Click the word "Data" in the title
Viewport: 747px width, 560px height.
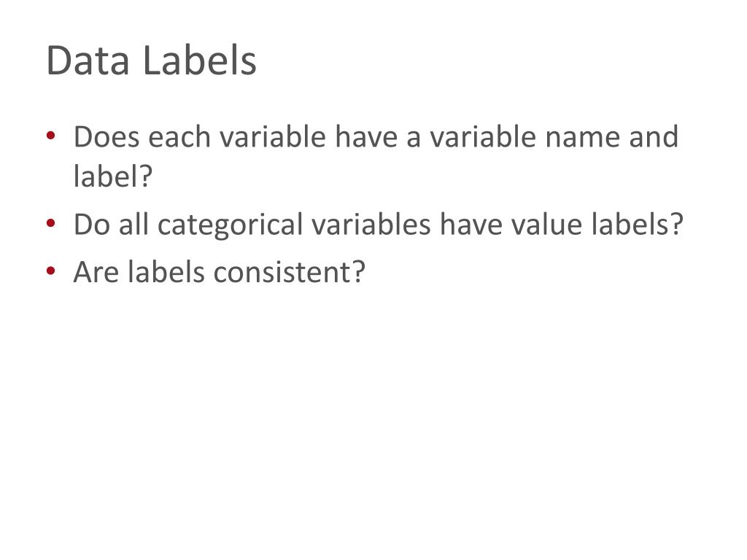[88, 61]
